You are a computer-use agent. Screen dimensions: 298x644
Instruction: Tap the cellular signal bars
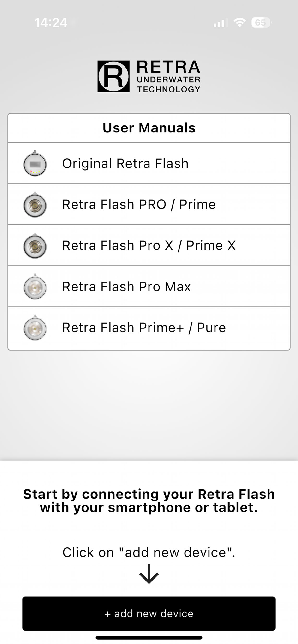(220, 23)
